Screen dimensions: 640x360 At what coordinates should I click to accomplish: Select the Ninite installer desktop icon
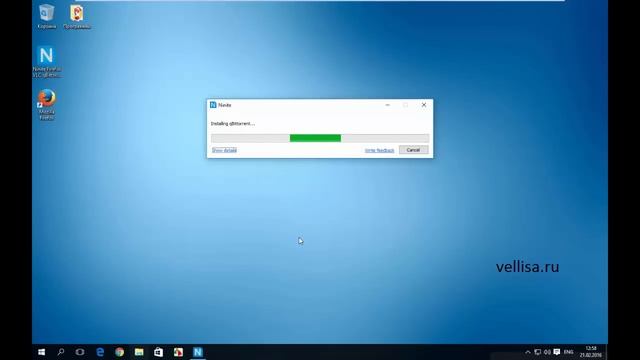click(47, 61)
